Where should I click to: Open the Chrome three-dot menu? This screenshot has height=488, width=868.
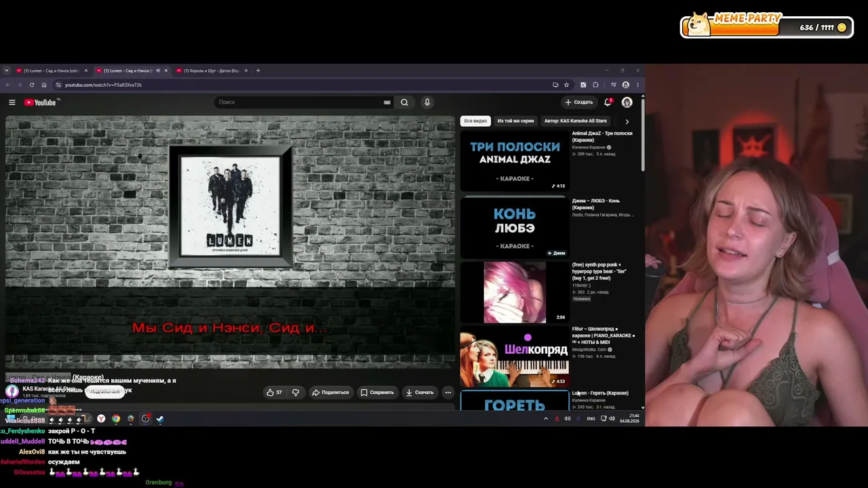tap(637, 85)
